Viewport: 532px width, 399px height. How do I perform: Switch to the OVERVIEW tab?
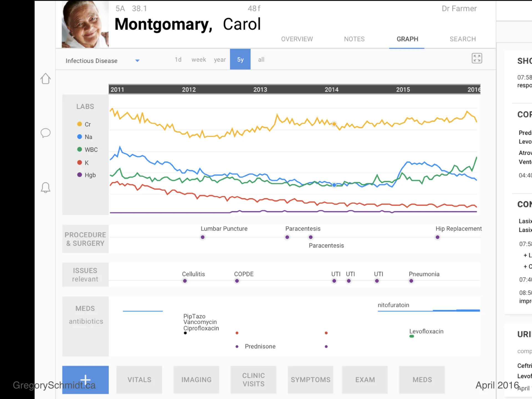click(297, 39)
